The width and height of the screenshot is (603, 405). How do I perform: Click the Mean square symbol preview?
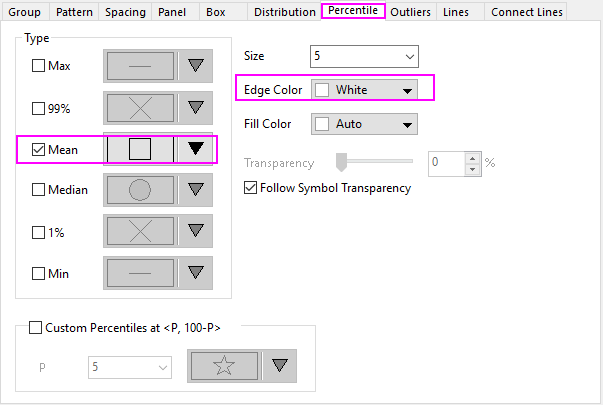(x=140, y=149)
